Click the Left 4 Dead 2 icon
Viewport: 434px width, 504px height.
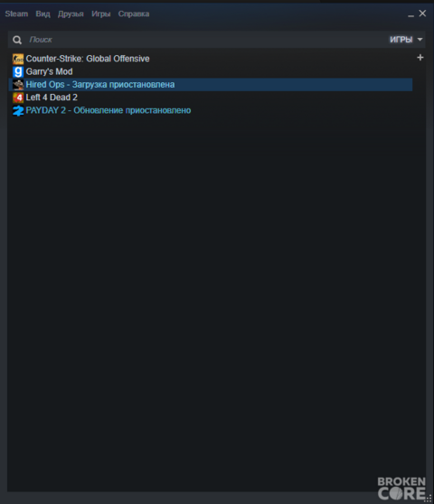coord(18,98)
